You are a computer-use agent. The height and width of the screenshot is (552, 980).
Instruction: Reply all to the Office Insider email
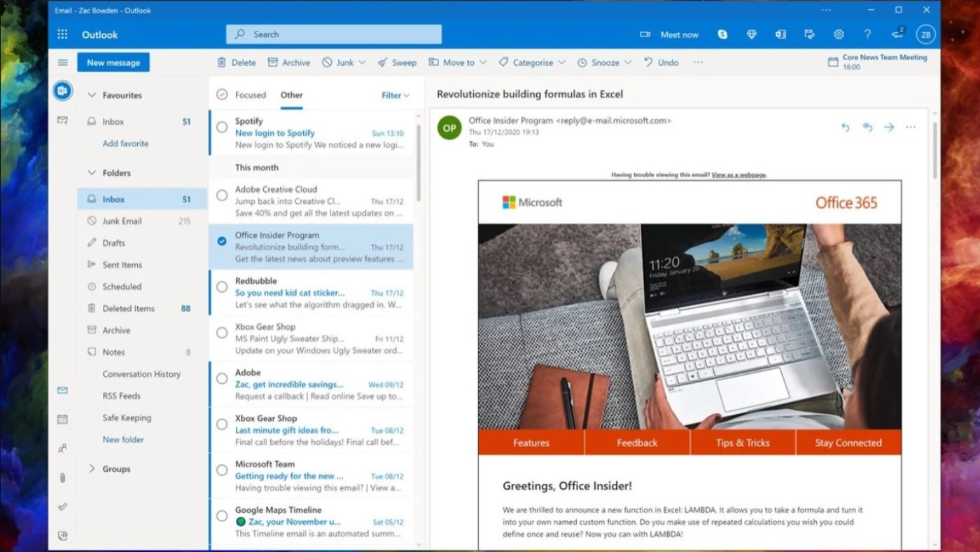(867, 127)
